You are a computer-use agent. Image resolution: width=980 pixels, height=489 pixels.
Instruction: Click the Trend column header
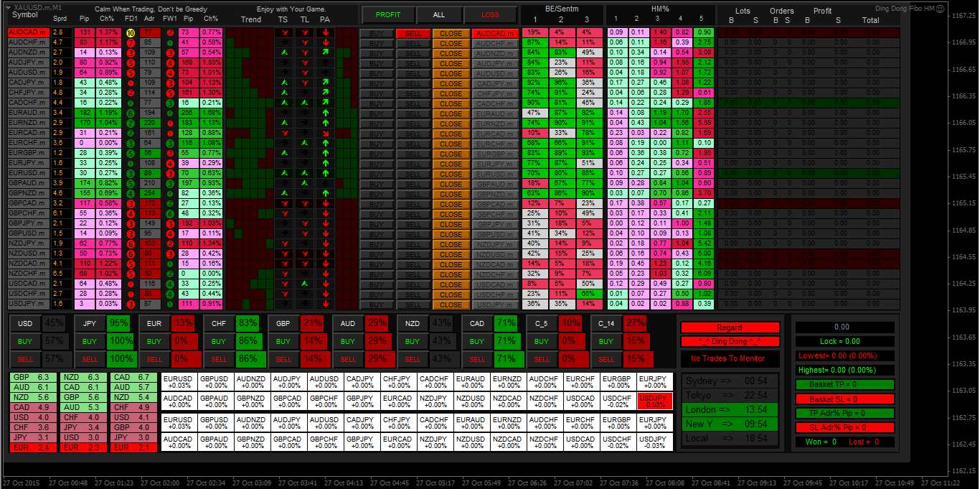pyautogui.click(x=251, y=19)
